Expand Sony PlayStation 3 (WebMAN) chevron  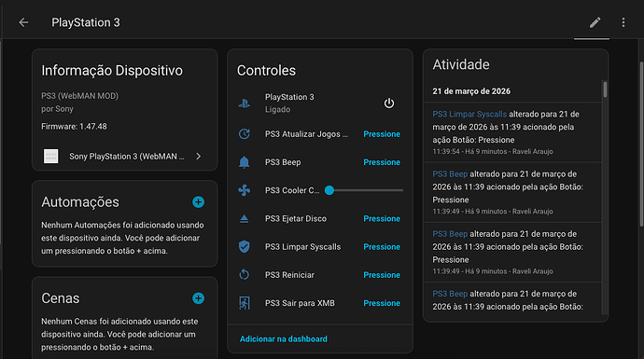[199, 157]
